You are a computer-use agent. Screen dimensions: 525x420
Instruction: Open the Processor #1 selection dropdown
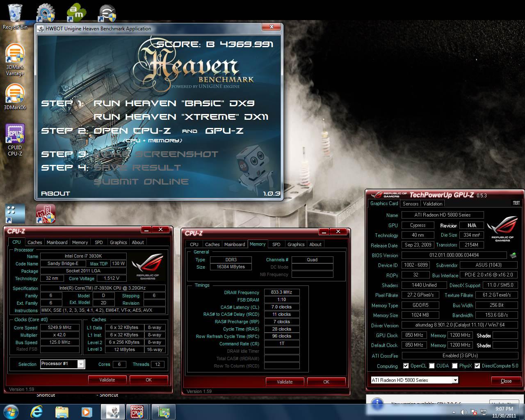coord(63,364)
